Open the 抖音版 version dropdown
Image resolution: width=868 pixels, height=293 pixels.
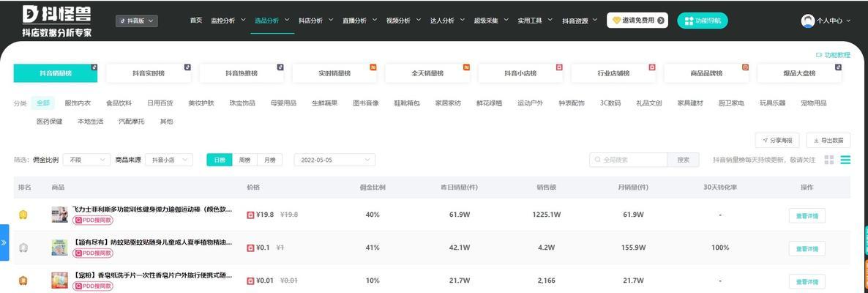point(137,21)
